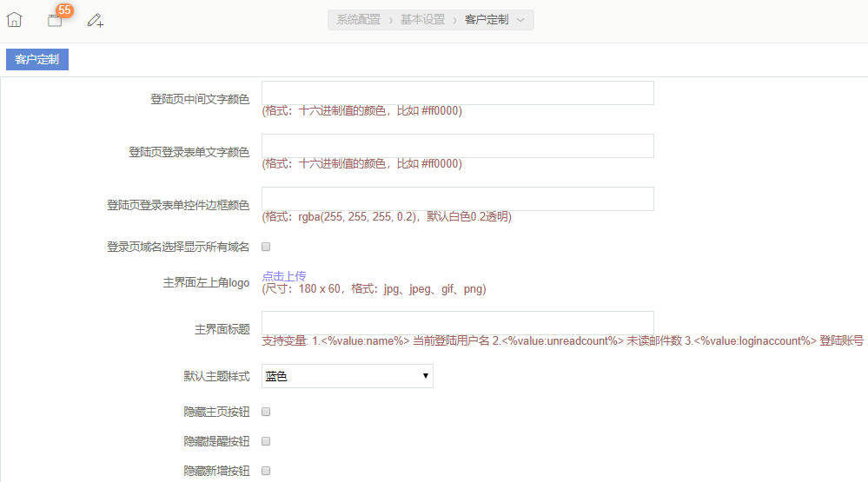Click the orange 55 notification badge

click(x=64, y=10)
